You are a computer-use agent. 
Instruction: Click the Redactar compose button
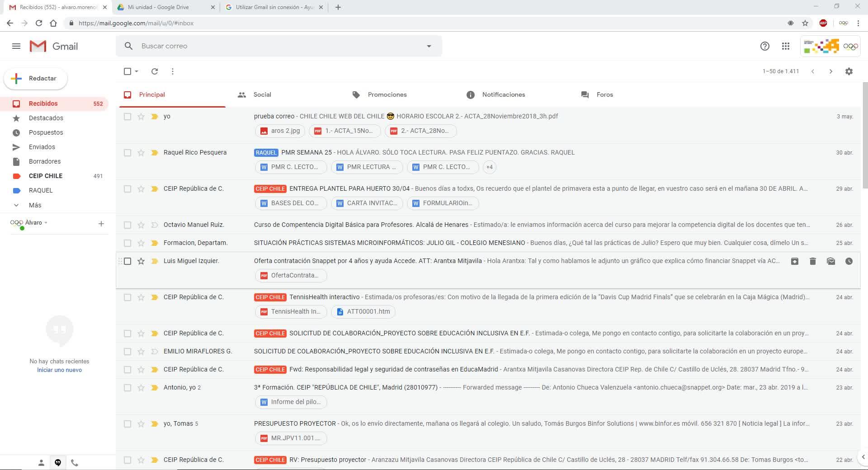36,79
